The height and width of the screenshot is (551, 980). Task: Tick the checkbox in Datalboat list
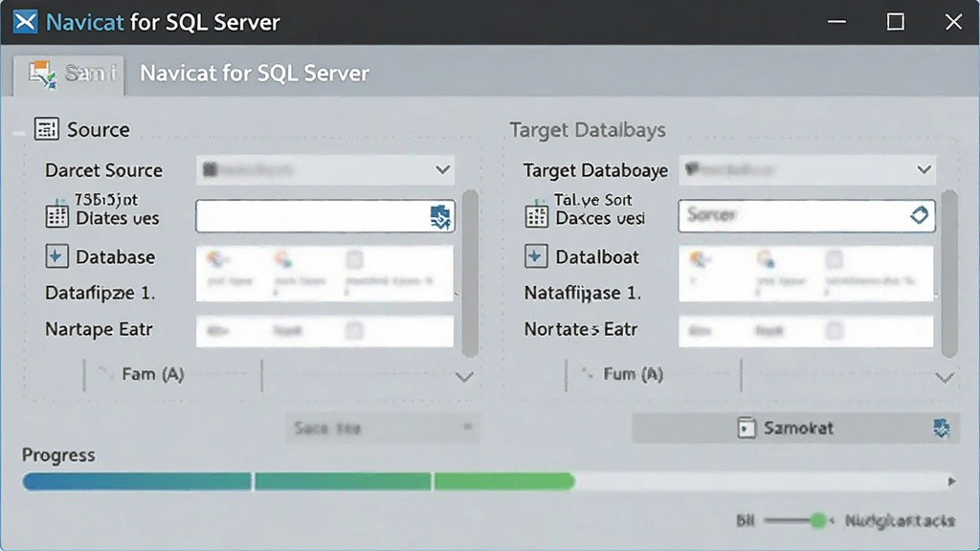pos(835,258)
